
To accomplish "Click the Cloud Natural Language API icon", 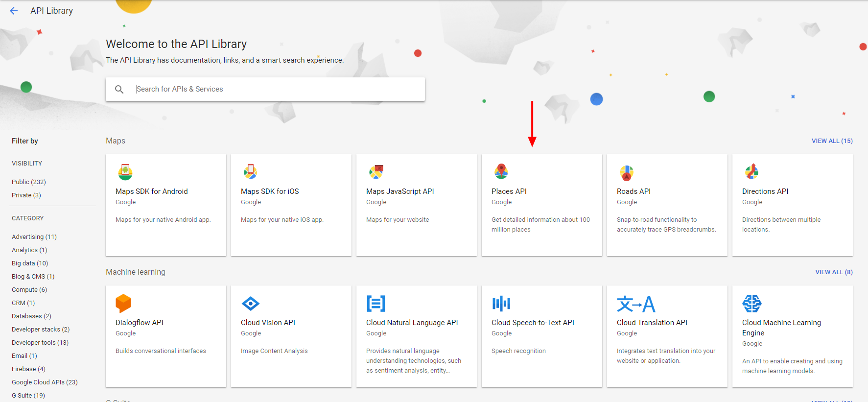I will click(x=376, y=304).
